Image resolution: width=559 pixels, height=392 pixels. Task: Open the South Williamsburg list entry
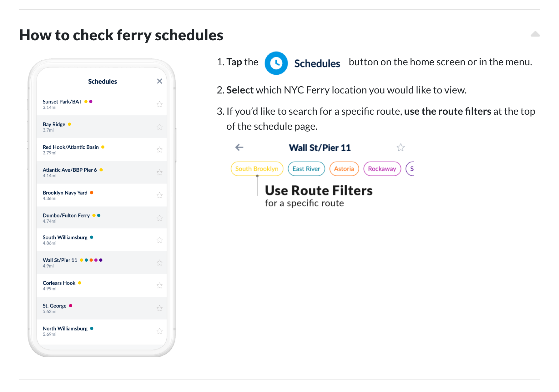[102, 240]
